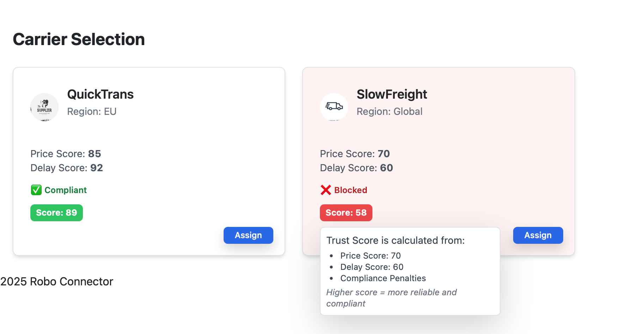Image resolution: width=644 pixels, height=334 pixels.
Task: Click the red Blocked X icon
Action: (x=326, y=190)
